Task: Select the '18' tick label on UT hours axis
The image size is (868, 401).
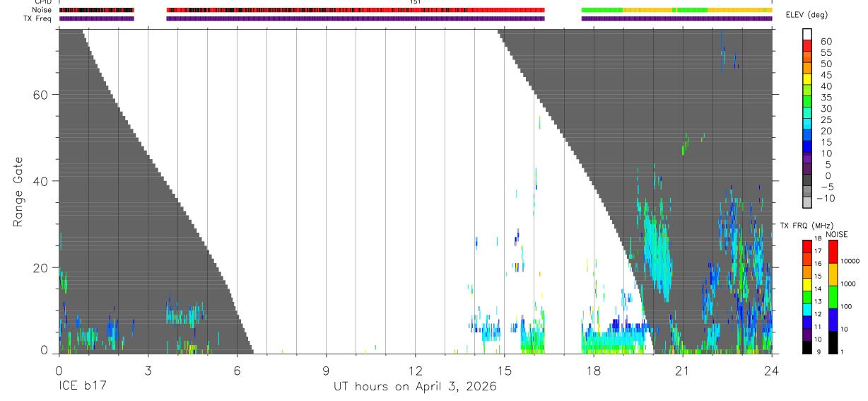Action: pos(593,370)
